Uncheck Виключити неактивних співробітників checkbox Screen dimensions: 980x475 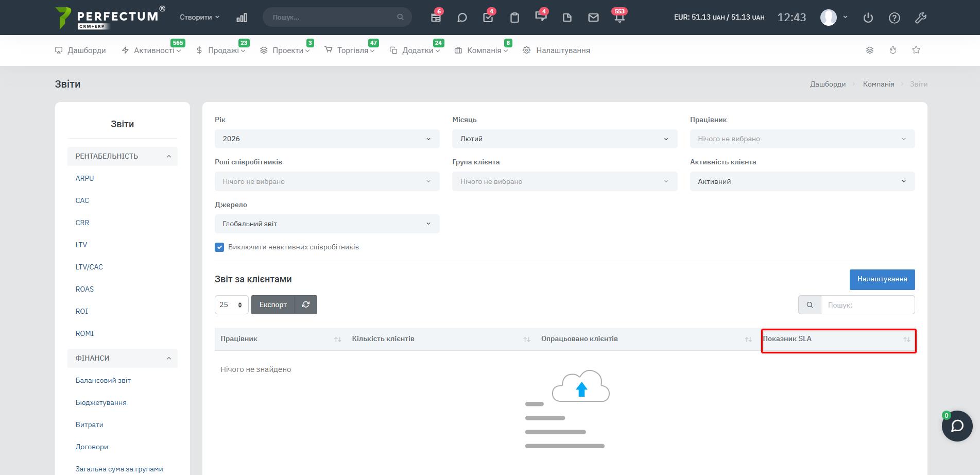[x=219, y=247]
